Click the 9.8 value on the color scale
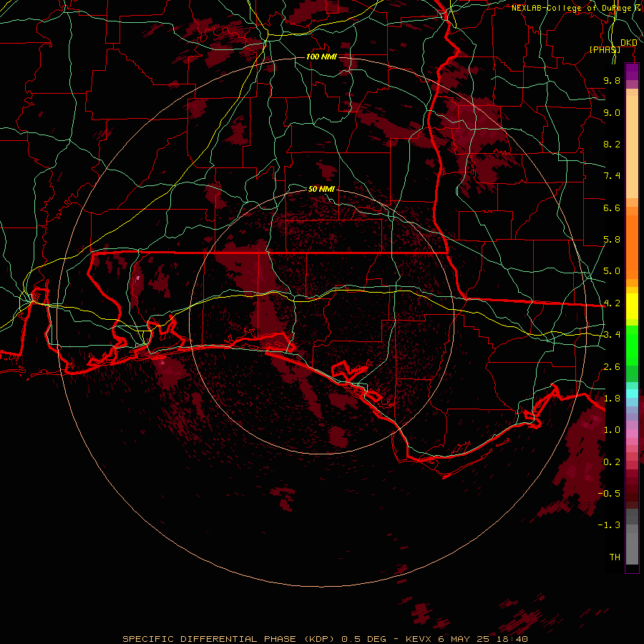644x644 pixels. coord(612,81)
